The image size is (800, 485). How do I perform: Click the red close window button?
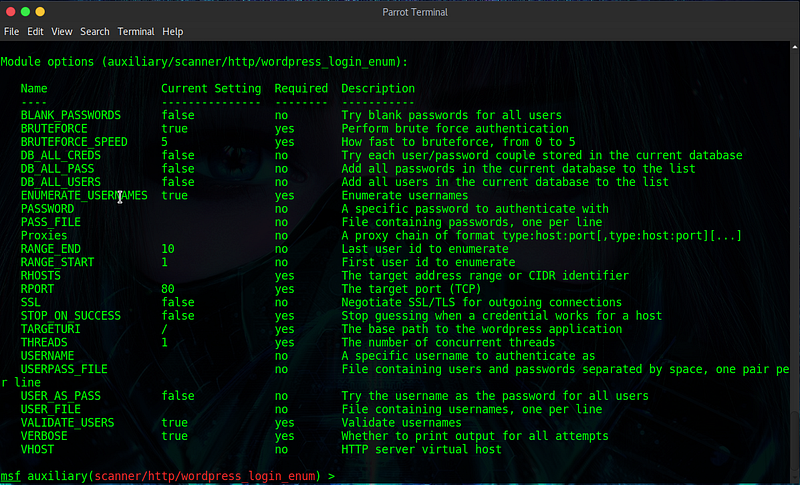pos(10,11)
